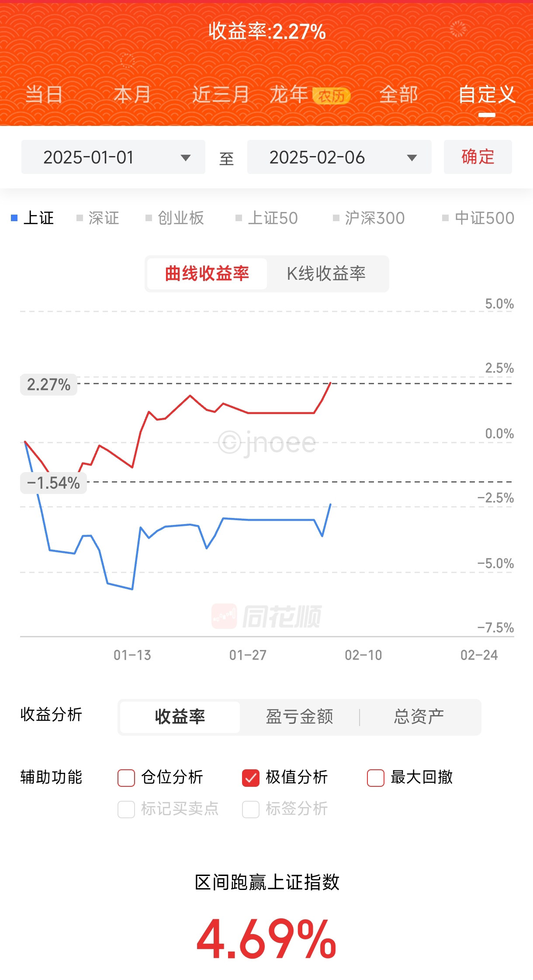Show the 中证500 index line

pyautogui.click(x=478, y=218)
